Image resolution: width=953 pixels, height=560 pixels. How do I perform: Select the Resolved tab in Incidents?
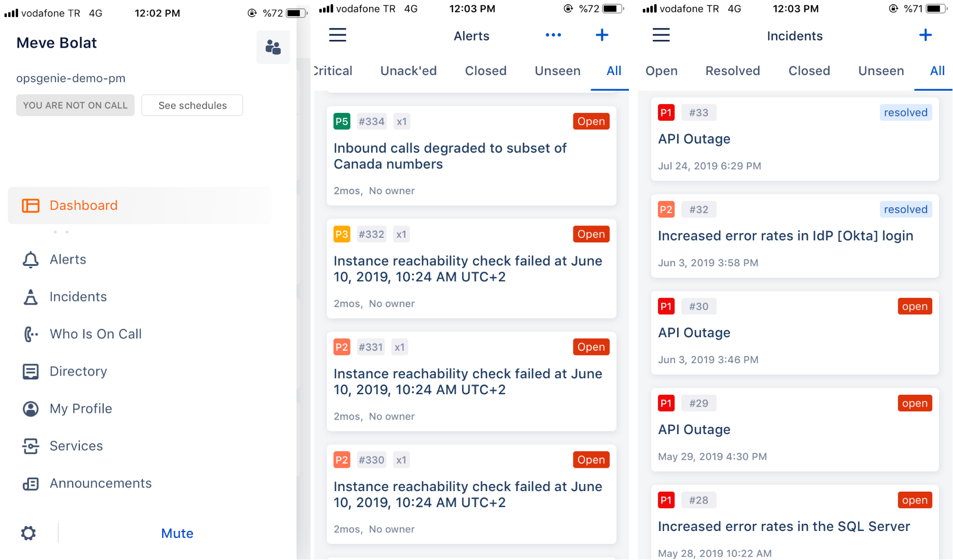coord(733,71)
